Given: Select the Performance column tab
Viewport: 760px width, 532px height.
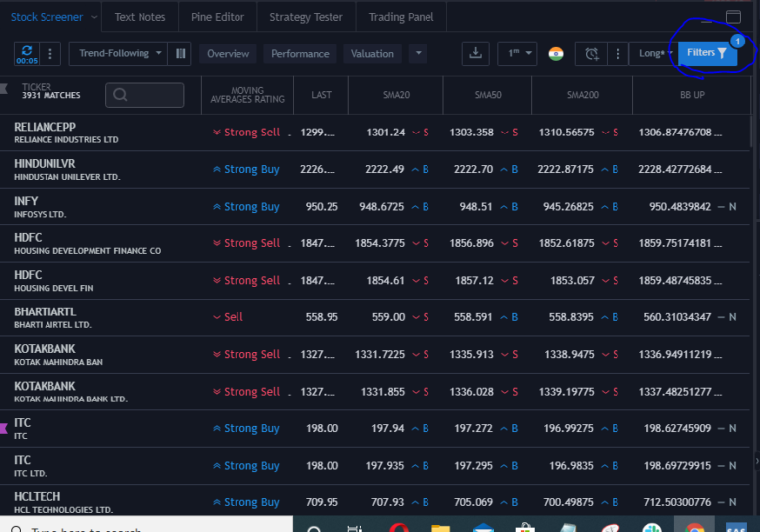Looking at the screenshot, I should [x=300, y=53].
